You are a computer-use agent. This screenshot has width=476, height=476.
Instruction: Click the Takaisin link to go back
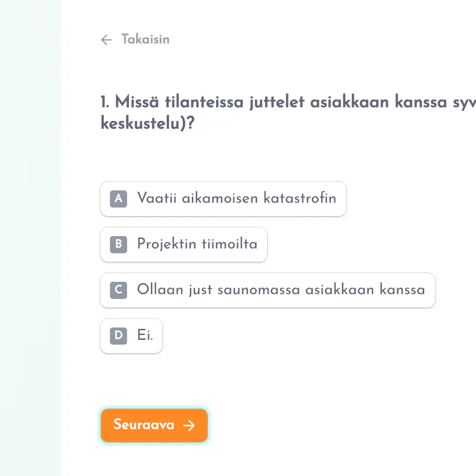(145, 40)
